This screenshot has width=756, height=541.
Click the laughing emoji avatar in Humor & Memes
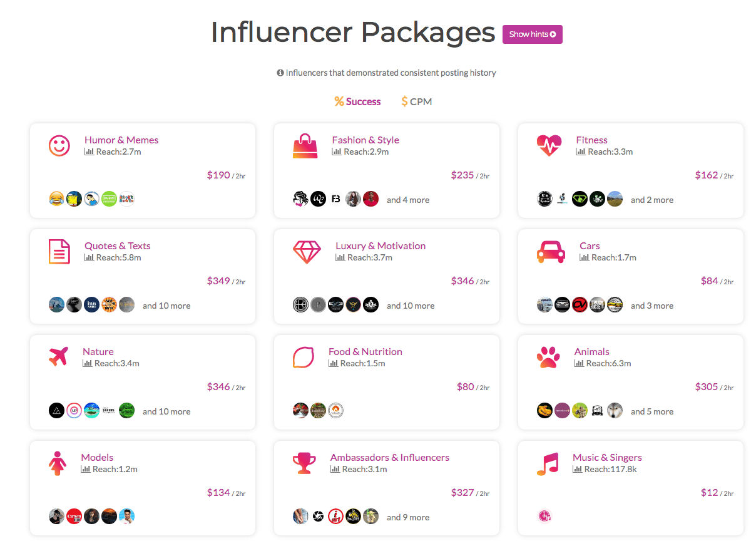tap(57, 199)
